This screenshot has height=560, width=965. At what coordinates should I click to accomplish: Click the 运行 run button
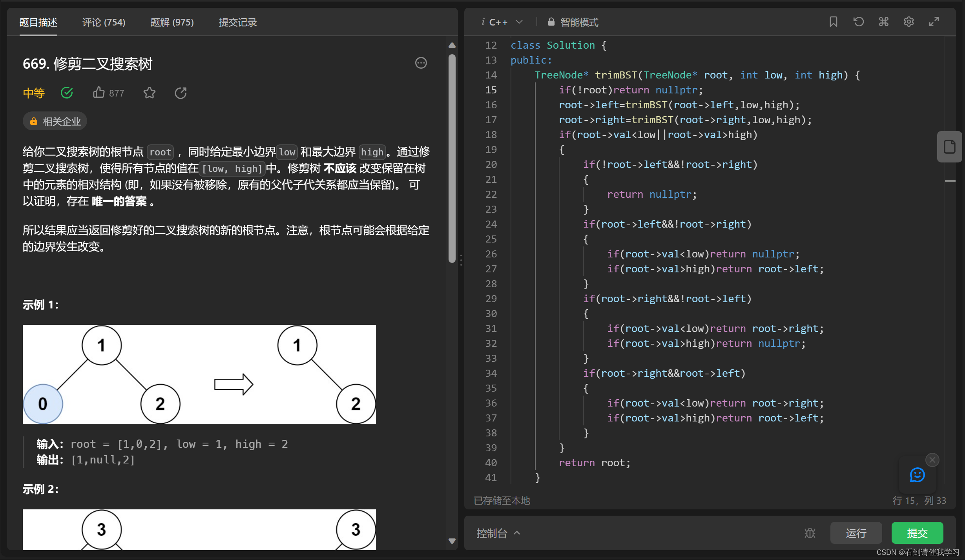coord(856,533)
